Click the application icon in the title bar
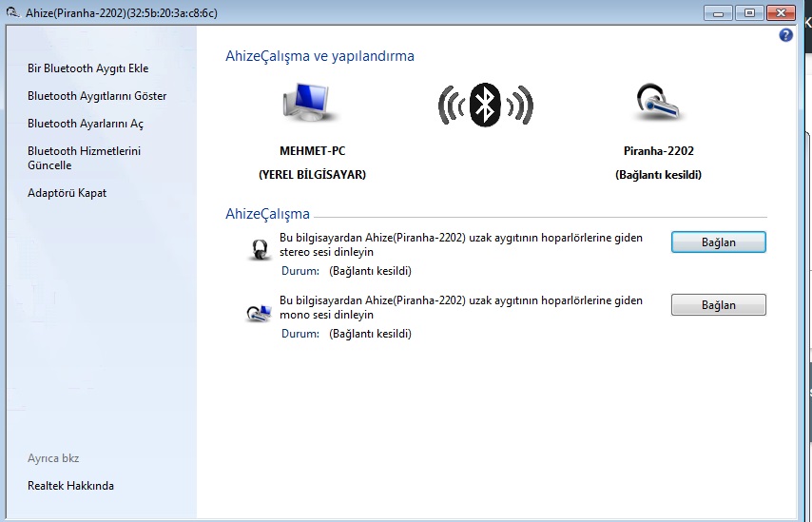Screen dimensions: 812x522 click(12, 12)
